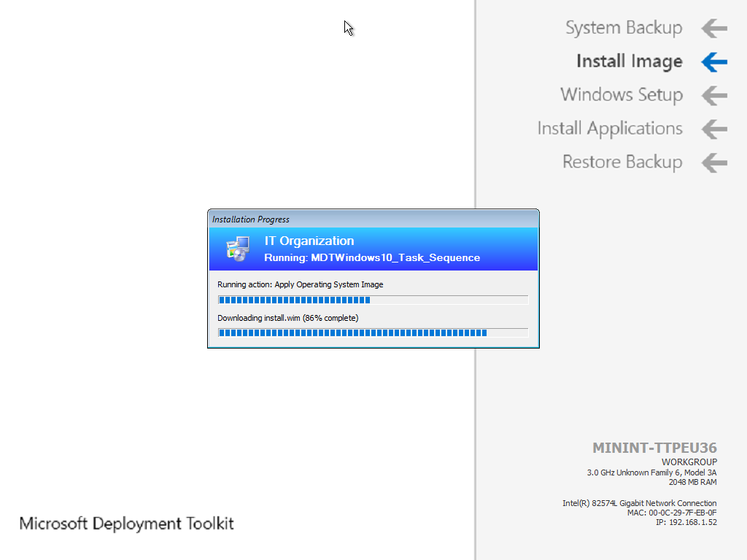Click the Microsoft Deployment Toolkit logo text
Screen dimensions: 747x560
[126, 524]
